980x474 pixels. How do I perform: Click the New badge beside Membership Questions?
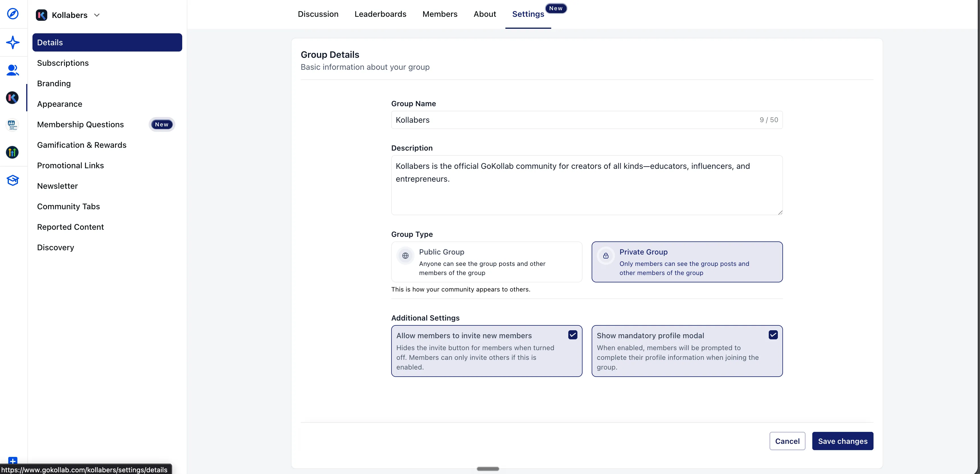click(162, 124)
